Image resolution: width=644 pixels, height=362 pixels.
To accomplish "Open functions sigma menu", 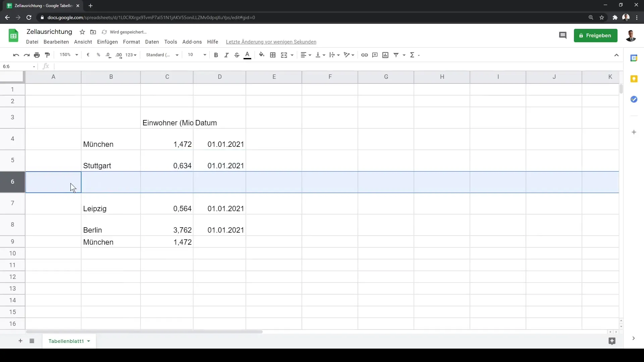I will click(415, 55).
